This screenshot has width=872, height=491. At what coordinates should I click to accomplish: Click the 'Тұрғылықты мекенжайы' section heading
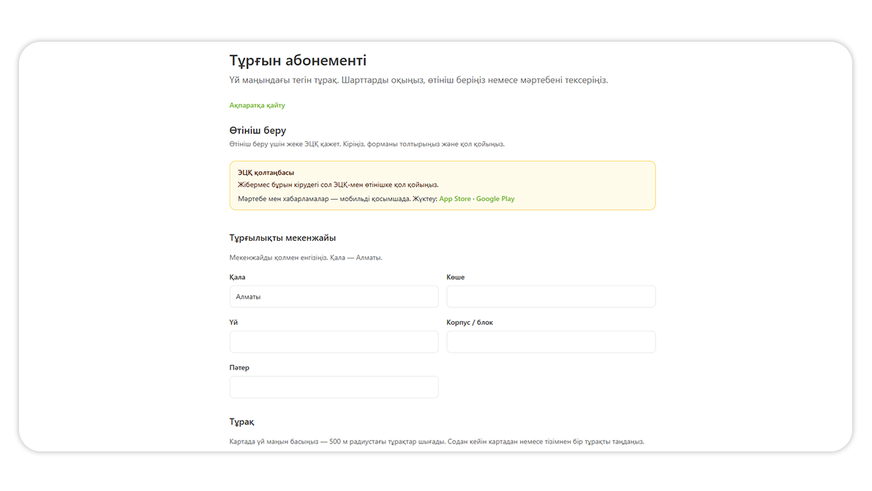click(283, 237)
